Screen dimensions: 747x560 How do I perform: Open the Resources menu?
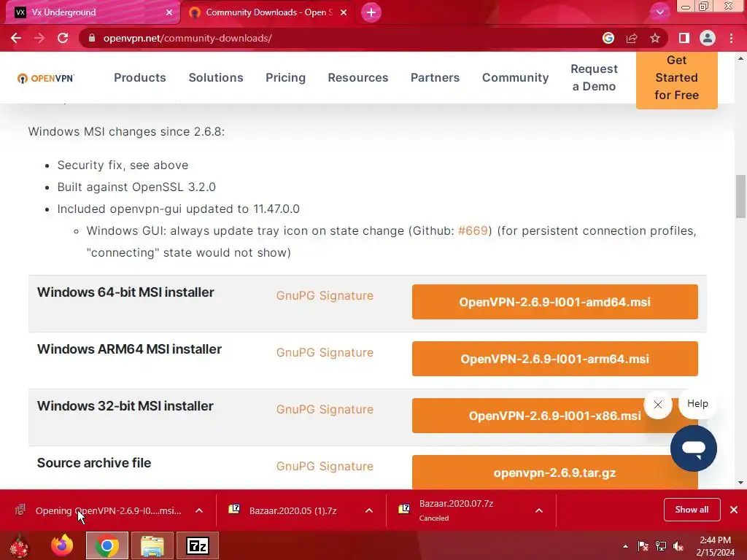[357, 77]
